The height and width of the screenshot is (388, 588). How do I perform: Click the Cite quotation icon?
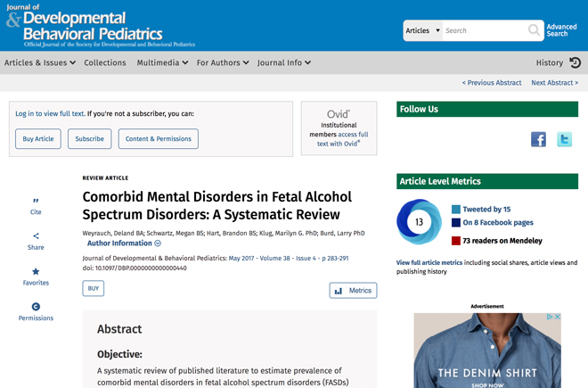pyautogui.click(x=36, y=202)
